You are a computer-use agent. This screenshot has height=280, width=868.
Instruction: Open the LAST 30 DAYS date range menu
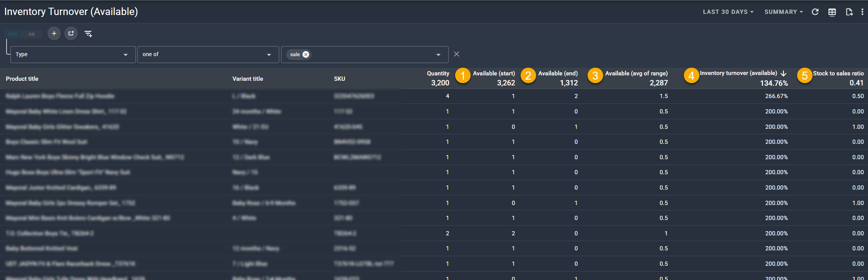[728, 12]
